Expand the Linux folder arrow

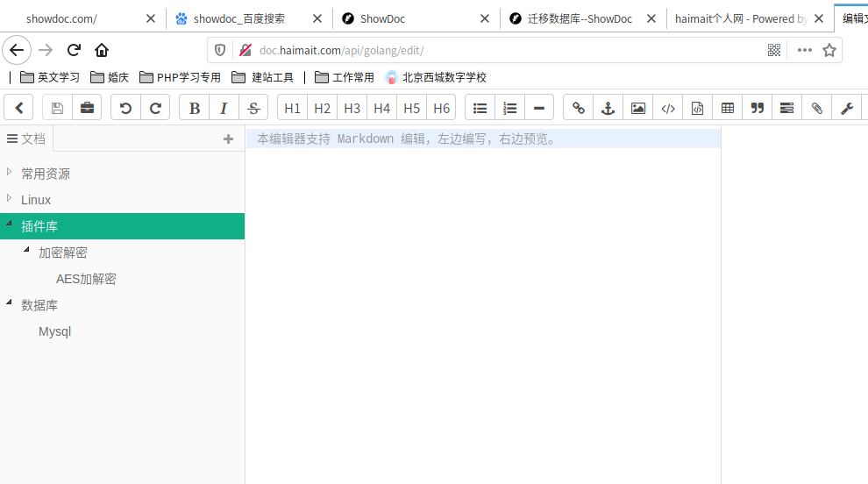tap(9, 198)
